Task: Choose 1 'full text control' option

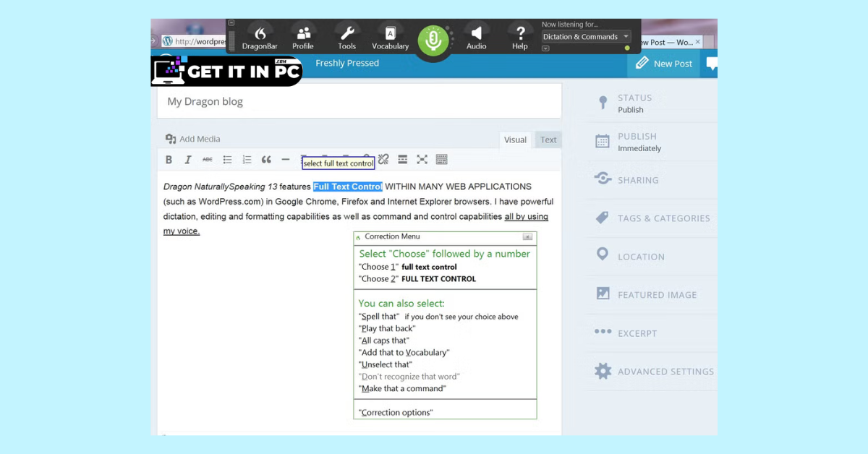Action: click(x=408, y=267)
